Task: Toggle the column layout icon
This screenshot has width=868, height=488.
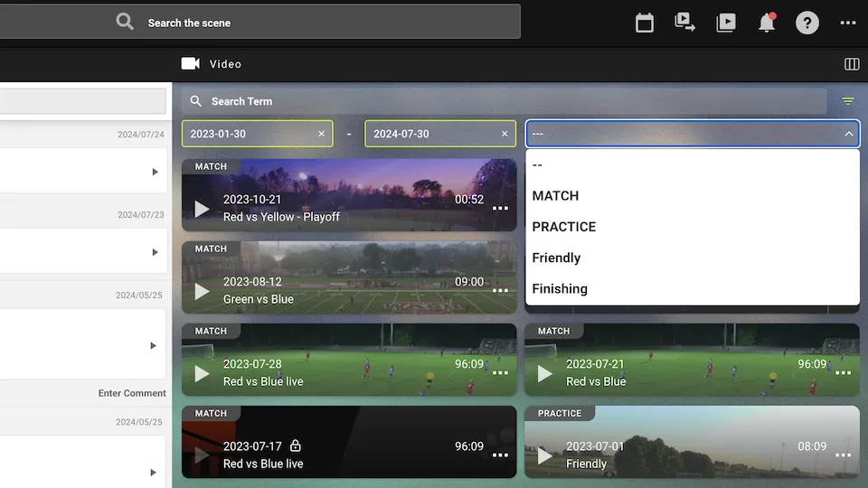Action: point(852,64)
